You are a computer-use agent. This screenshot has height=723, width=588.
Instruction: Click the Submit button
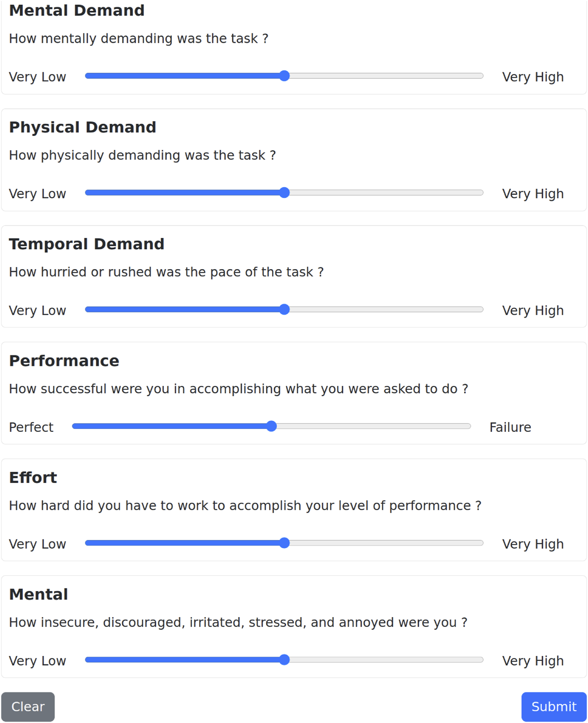click(553, 706)
